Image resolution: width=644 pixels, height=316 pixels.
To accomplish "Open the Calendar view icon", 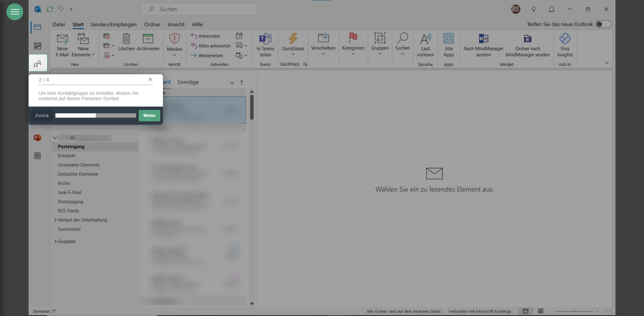I will [x=38, y=46].
